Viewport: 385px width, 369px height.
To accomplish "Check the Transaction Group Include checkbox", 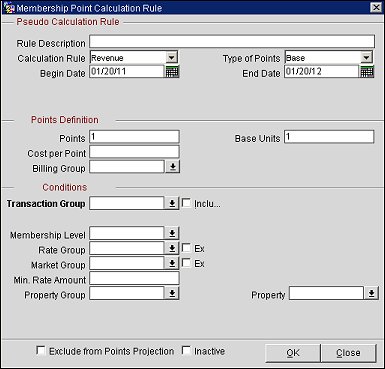I will pyautogui.click(x=186, y=203).
